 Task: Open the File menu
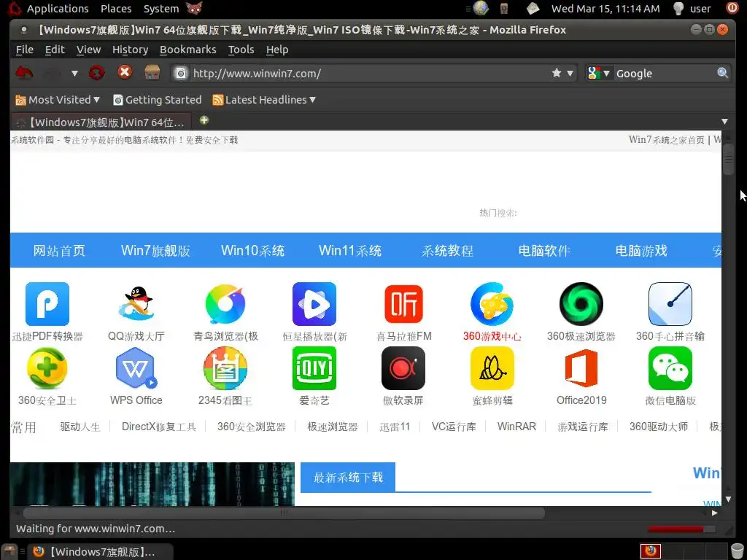[25, 50]
